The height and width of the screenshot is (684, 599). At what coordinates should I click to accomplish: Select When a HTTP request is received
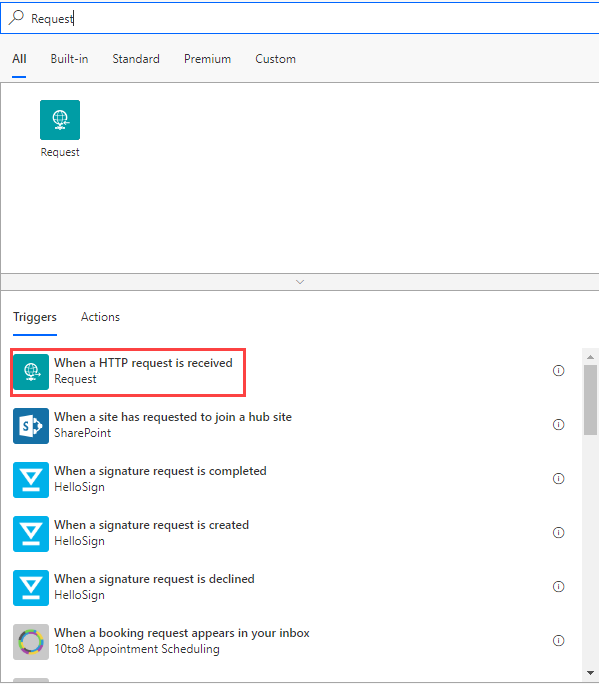coord(144,363)
